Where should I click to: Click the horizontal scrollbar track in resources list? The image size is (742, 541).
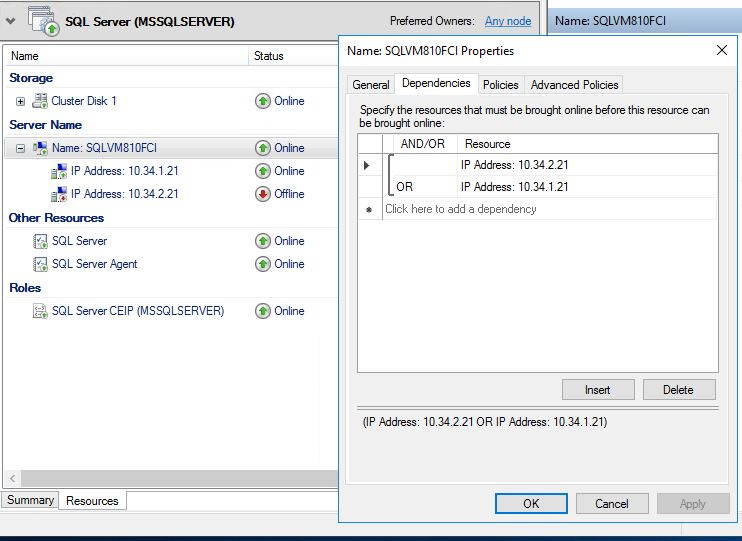(180, 479)
